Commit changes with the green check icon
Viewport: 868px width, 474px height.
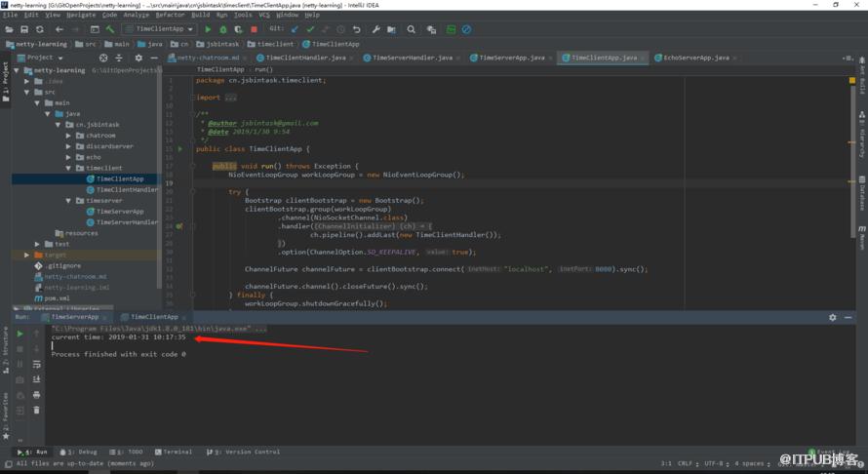pyautogui.click(x=310, y=29)
